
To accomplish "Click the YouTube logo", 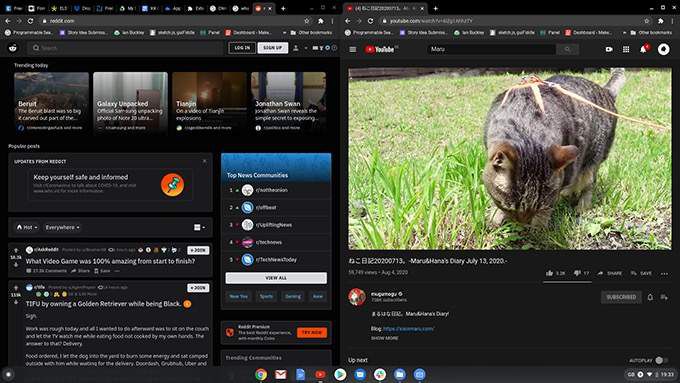I will point(380,49).
